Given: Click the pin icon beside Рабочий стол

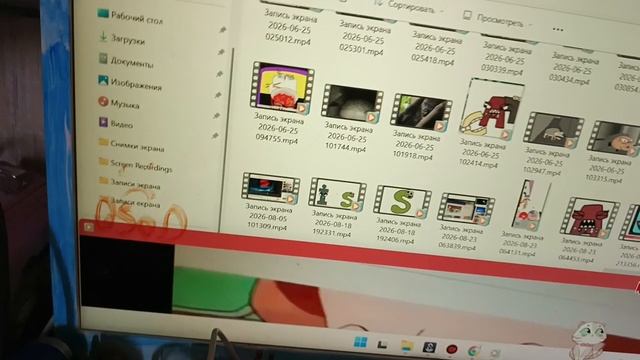Looking at the screenshot, I should [x=222, y=30].
